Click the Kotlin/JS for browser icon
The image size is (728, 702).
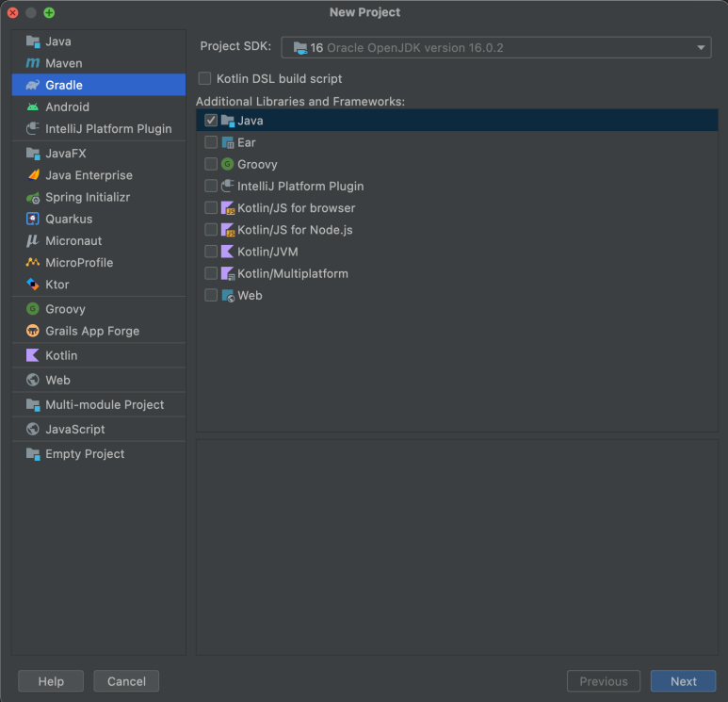point(228,208)
